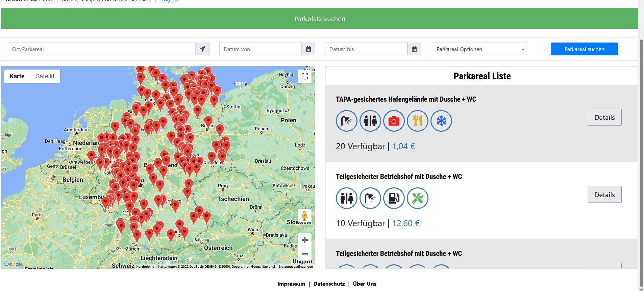Click WC icon in 12,60 € Betriebshof card
Viewport: 644px width, 291px height.
[347, 198]
